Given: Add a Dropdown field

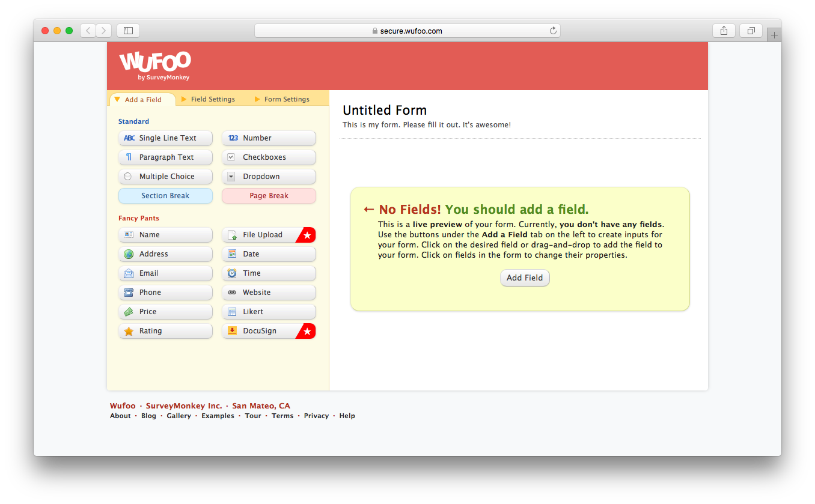Looking at the screenshot, I should point(269,177).
